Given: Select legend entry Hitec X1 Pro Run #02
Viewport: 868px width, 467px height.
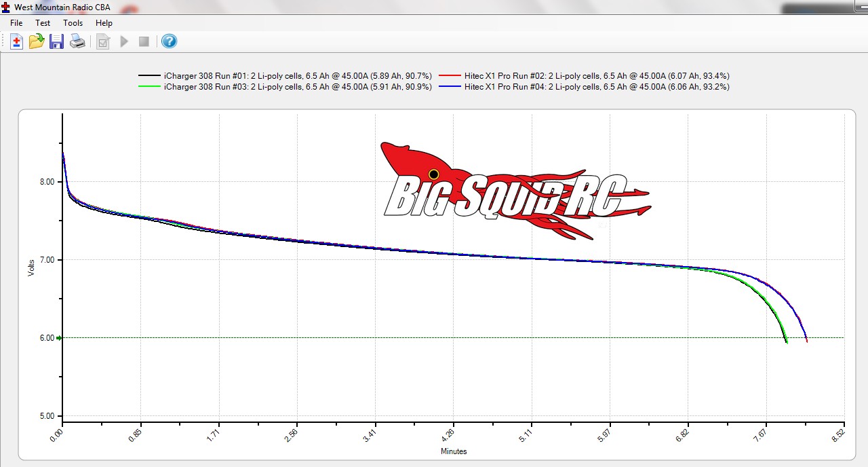Looking at the screenshot, I should (597, 76).
